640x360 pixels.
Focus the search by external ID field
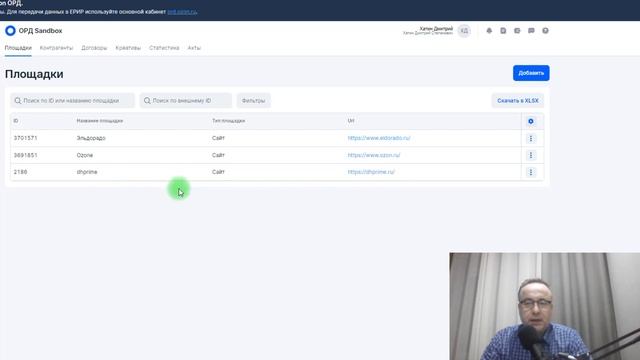tap(186, 100)
